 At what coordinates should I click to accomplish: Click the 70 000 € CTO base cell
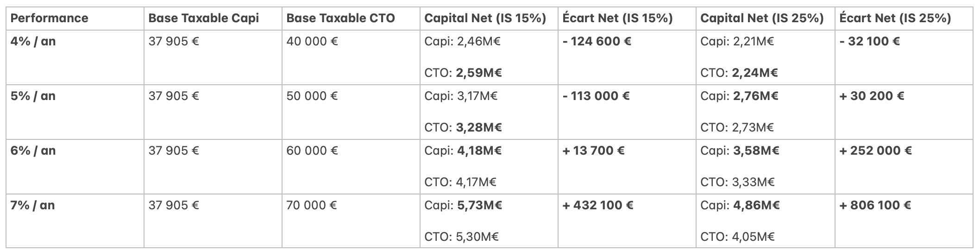coord(311,206)
